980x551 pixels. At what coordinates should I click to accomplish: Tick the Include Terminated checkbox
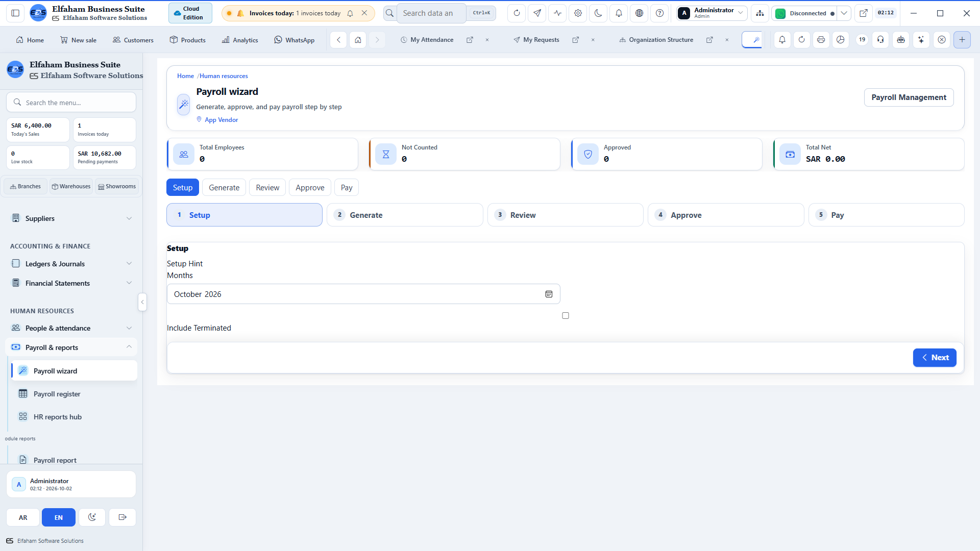(x=566, y=316)
